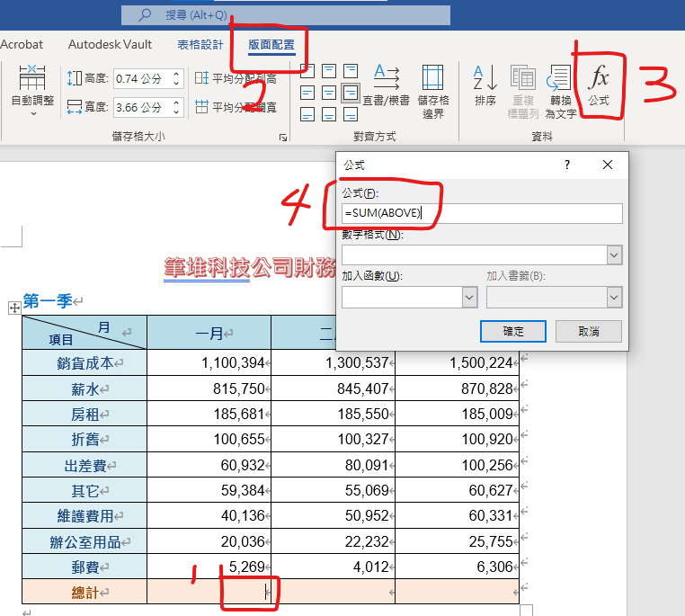
Task: Click the 總計 cell under 一月 column
Action: coord(209,592)
